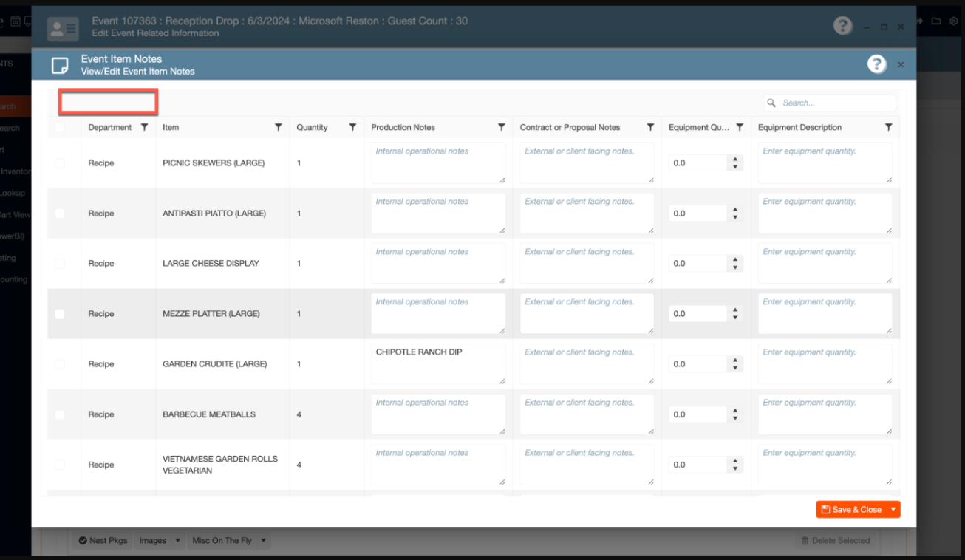The width and height of the screenshot is (965, 560).
Task: Check the PICNIC SKEWERS (LARGE) row checkbox
Action: 60,163
